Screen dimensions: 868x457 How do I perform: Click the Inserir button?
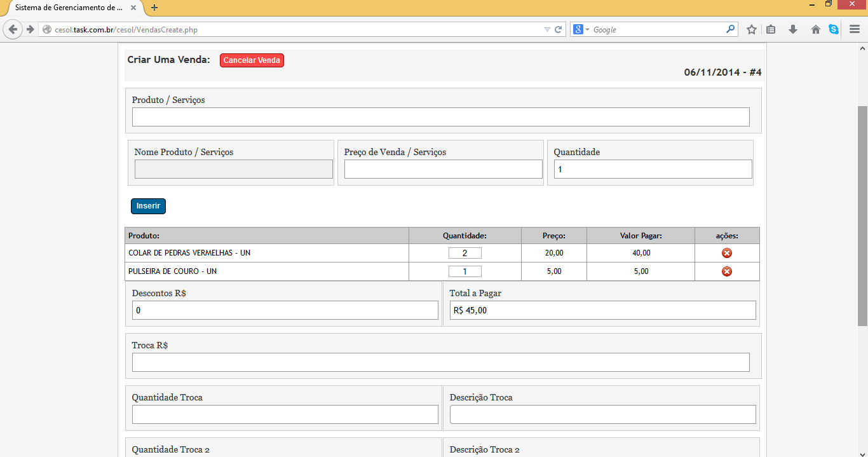click(x=148, y=206)
